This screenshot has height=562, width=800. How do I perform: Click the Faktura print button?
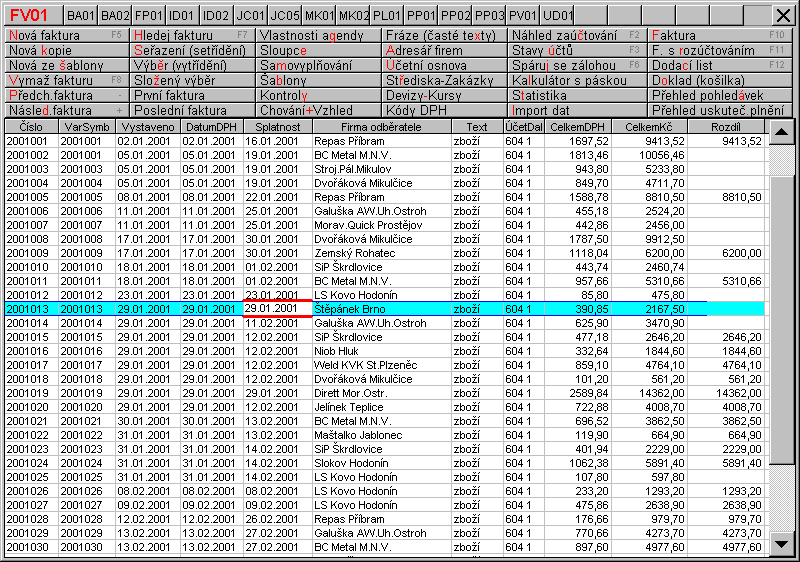point(720,35)
